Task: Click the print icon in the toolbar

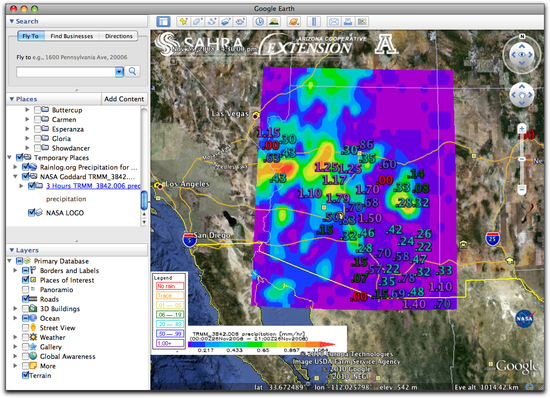Action: (348, 22)
